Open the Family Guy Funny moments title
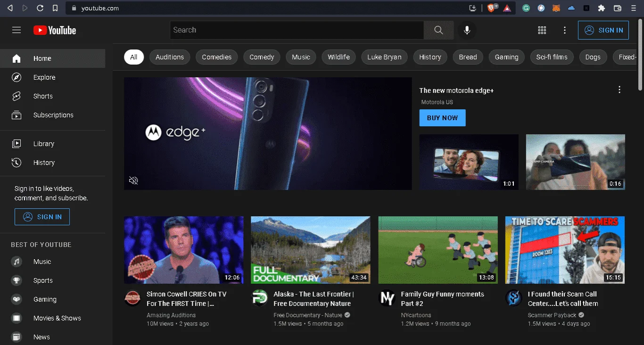This screenshot has height=345, width=644. (x=442, y=299)
